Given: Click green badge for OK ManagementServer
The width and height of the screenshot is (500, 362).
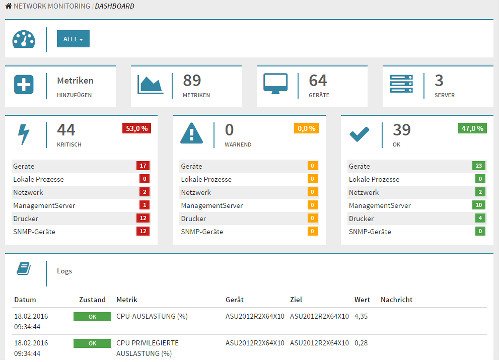Looking at the screenshot, I should tap(479, 205).
